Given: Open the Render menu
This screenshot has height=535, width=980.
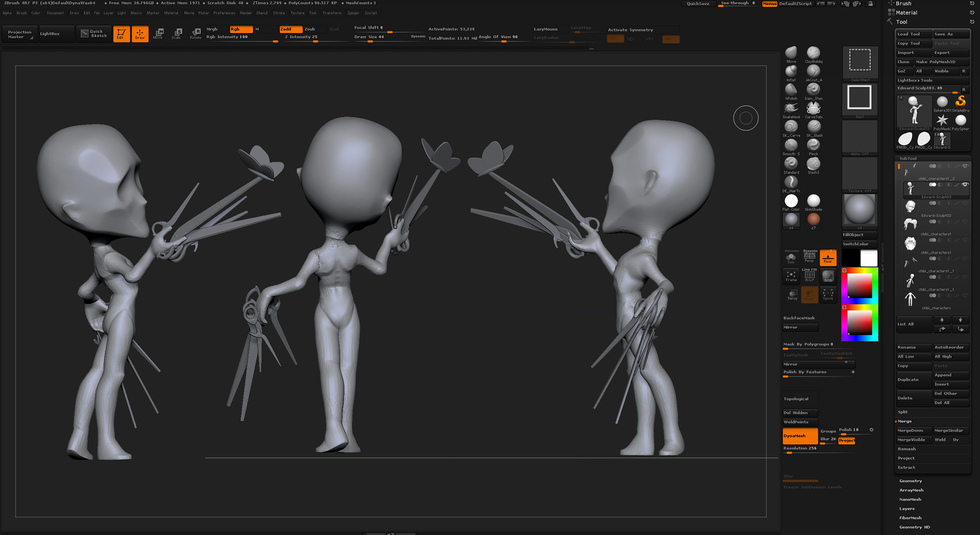Looking at the screenshot, I should (x=246, y=13).
